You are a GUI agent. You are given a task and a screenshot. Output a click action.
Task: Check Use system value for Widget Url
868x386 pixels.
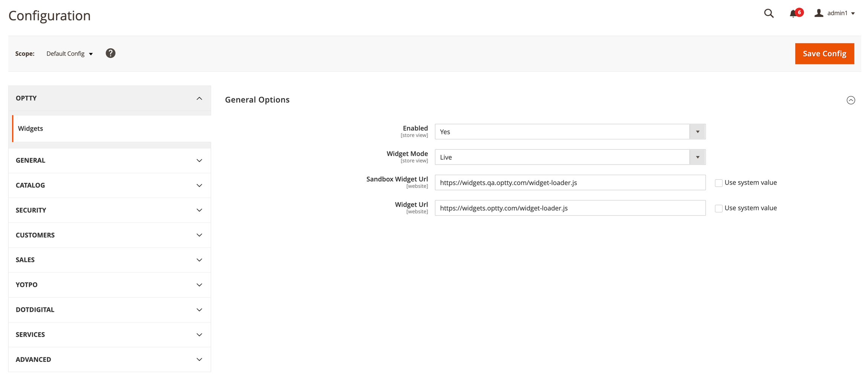[x=718, y=208]
